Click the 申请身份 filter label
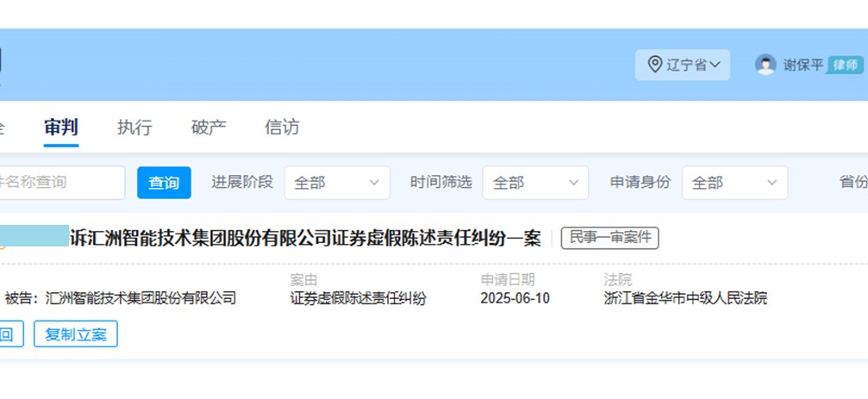 [x=640, y=182]
